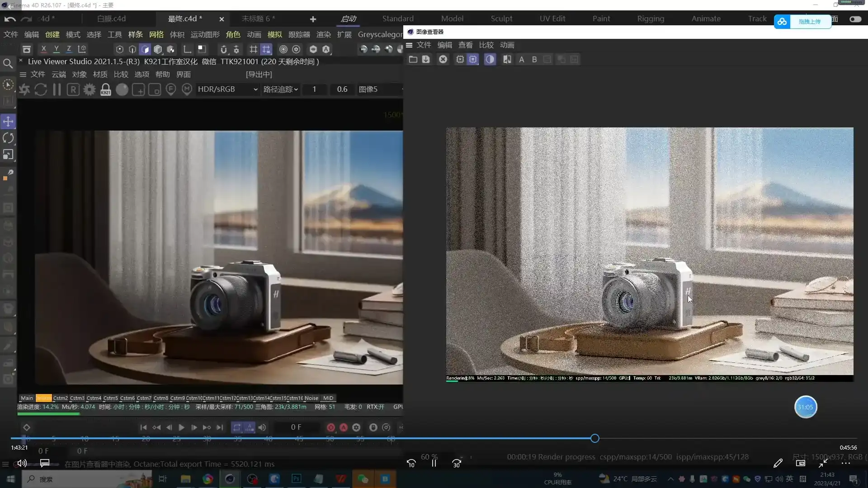868x488 pixels.
Task: Select compare slot A in image viewer
Action: (x=521, y=59)
